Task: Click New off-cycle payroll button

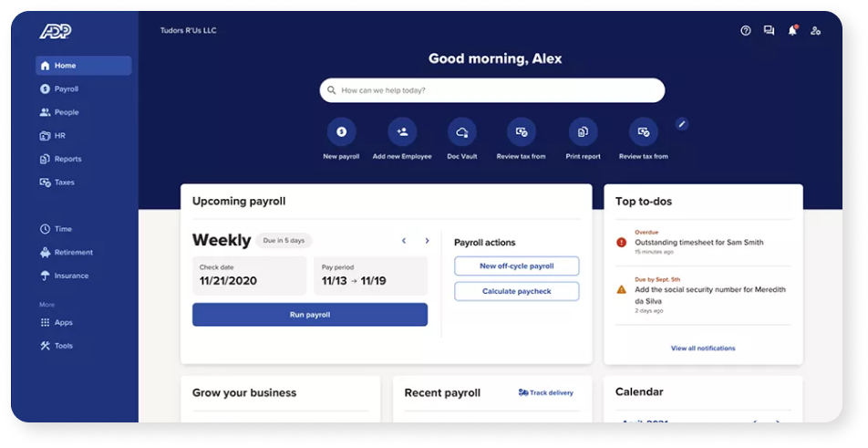Action: click(x=516, y=266)
